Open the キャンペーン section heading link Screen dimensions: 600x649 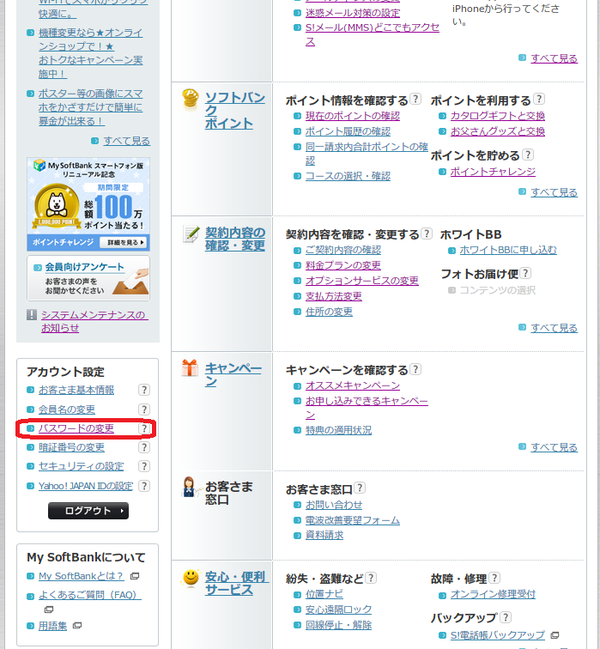point(233,374)
